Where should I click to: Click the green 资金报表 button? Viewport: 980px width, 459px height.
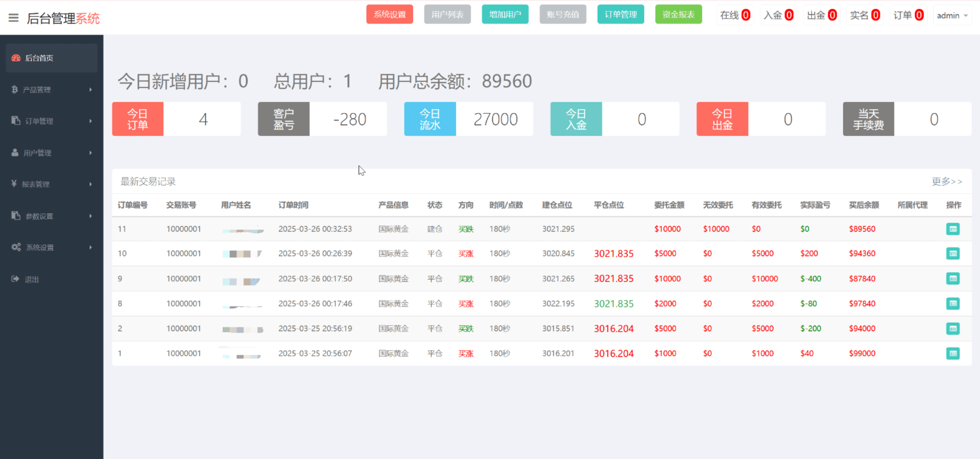pyautogui.click(x=678, y=15)
